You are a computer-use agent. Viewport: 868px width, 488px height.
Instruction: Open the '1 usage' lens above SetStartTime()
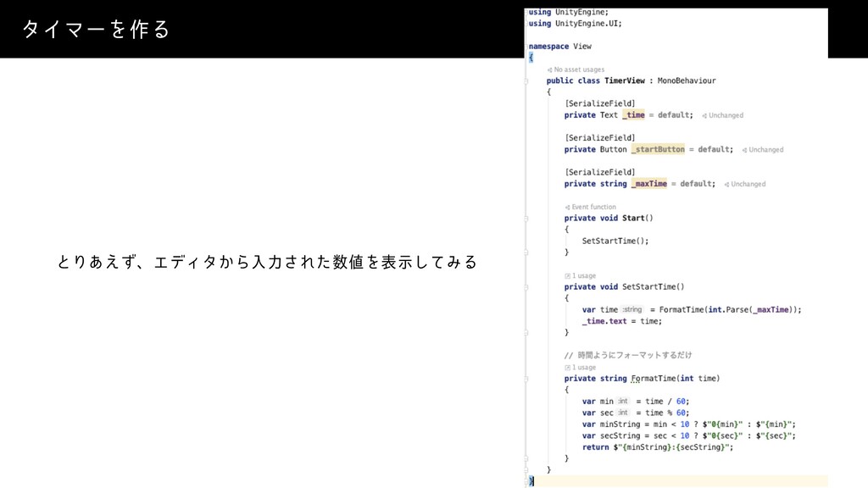coord(580,275)
